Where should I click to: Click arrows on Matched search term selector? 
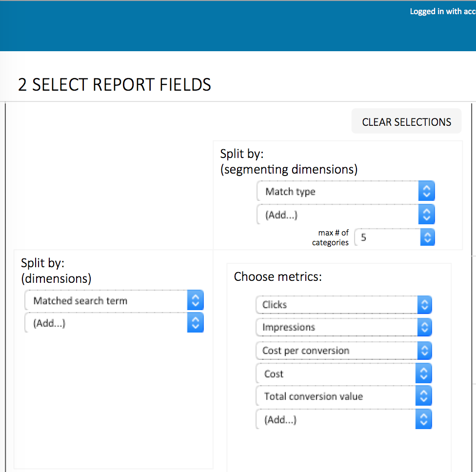[196, 300]
